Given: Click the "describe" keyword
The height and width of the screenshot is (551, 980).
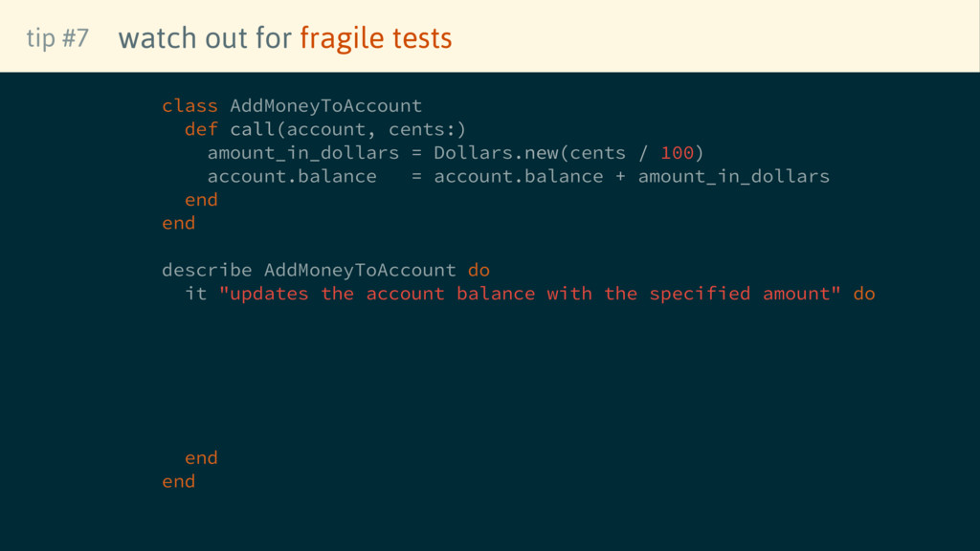Looking at the screenshot, I should click(207, 270).
